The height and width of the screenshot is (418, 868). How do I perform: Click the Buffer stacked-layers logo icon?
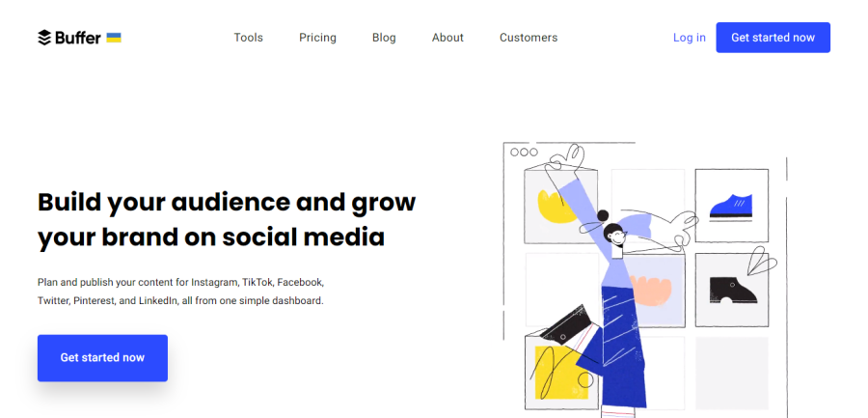point(44,38)
